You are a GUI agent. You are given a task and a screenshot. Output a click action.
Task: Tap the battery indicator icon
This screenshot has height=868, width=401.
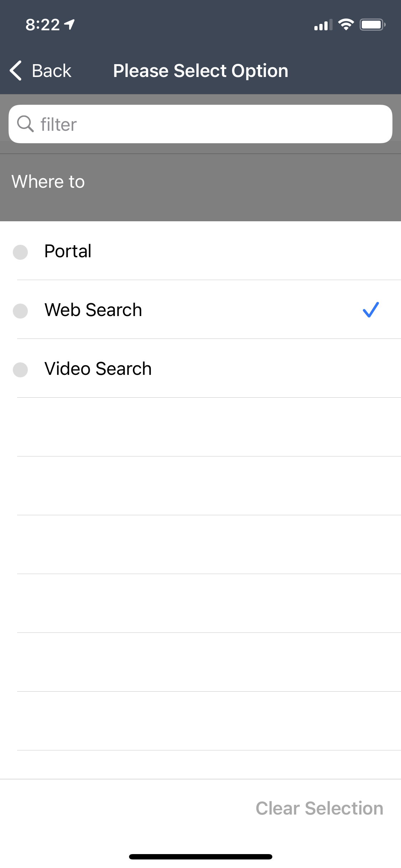pos(372,25)
